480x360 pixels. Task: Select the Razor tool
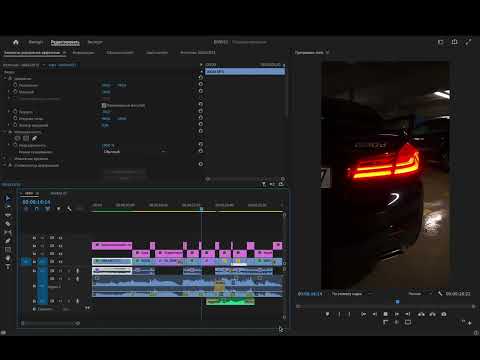tap(8, 224)
